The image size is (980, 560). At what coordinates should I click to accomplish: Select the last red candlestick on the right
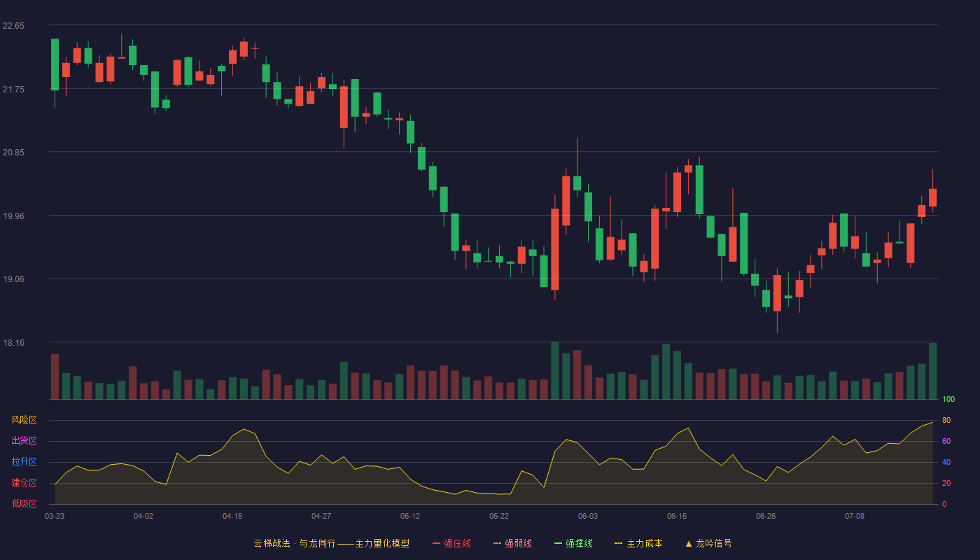click(932, 197)
